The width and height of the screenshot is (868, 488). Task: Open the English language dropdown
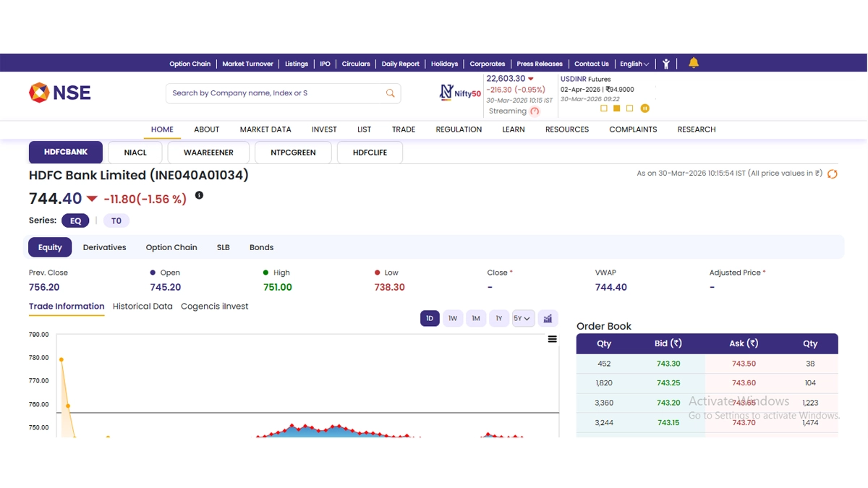click(x=634, y=64)
